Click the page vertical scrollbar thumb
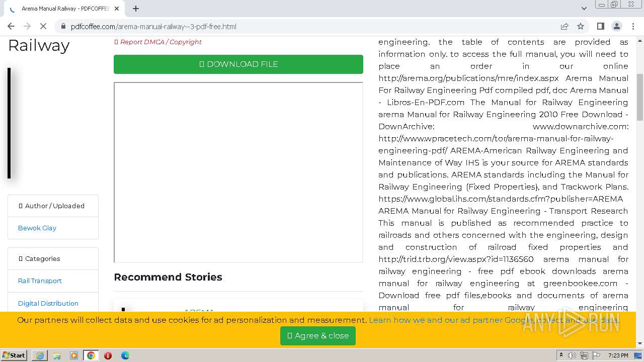 click(x=640, y=97)
